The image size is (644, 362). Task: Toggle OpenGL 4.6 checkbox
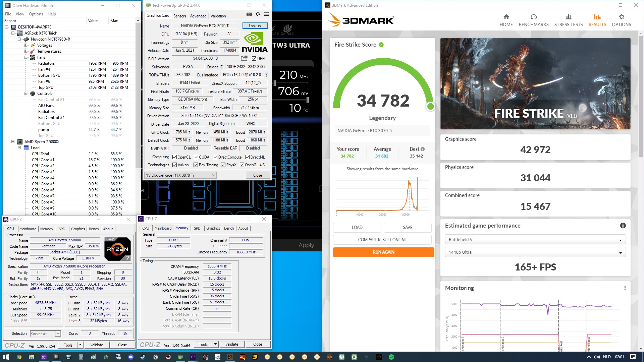[242, 165]
